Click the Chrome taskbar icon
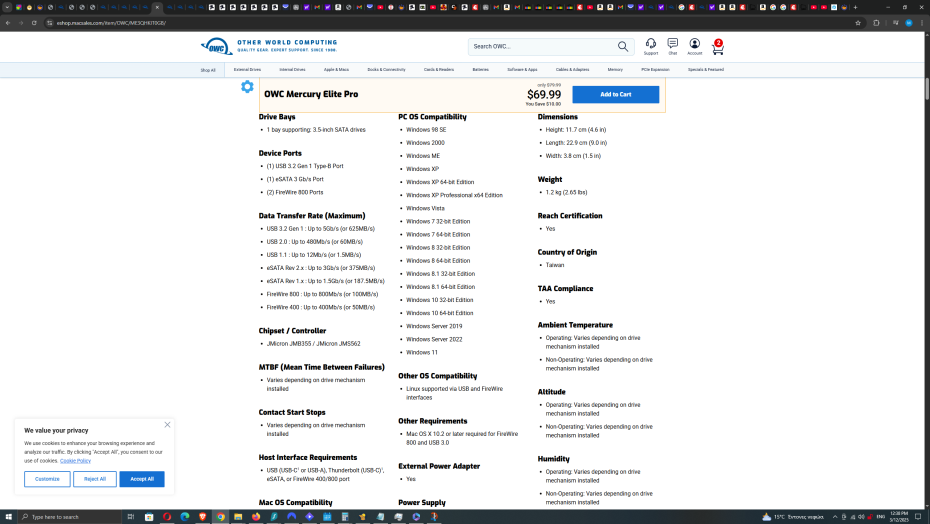 [x=220, y=517]
